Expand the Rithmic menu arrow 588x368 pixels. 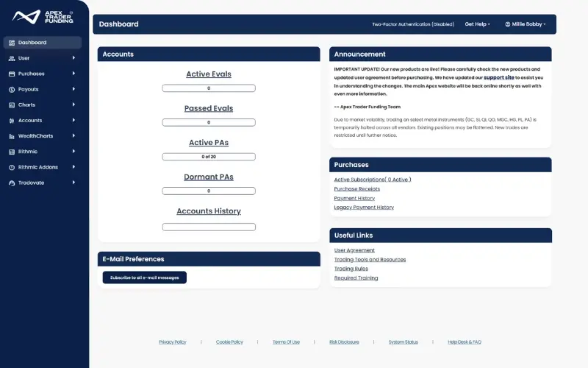tap(73, 152)
